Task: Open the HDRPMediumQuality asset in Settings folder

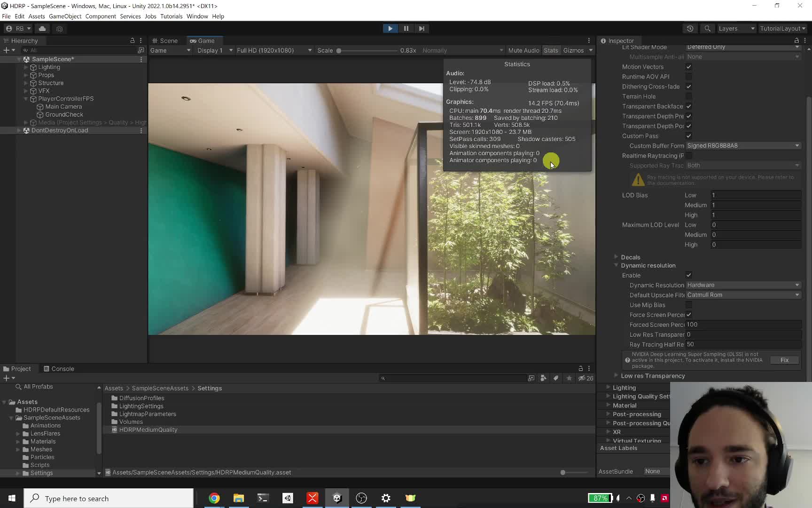Action: [148, 429]
